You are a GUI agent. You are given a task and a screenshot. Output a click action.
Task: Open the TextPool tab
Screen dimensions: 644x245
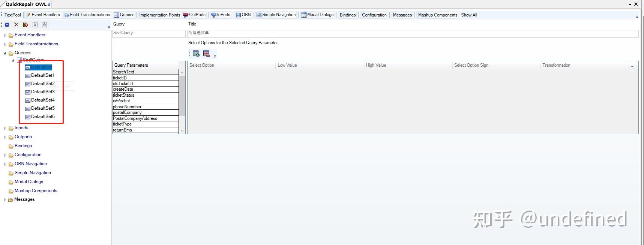12,15
